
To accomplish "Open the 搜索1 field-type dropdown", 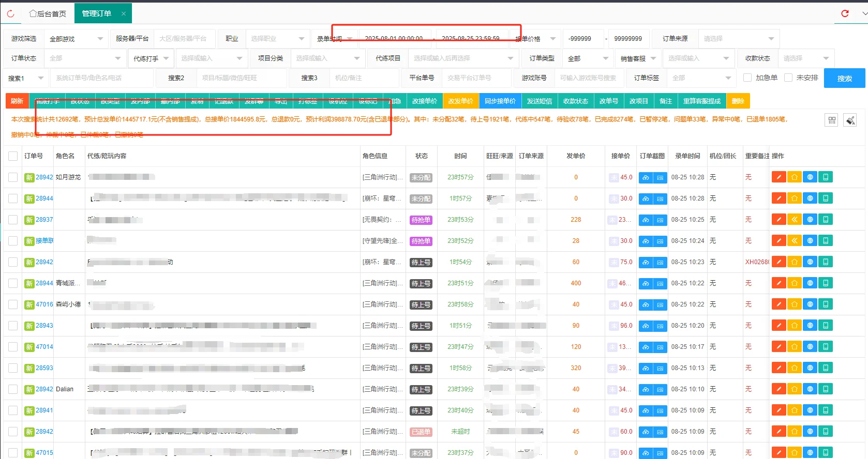I will pos(25,78).
